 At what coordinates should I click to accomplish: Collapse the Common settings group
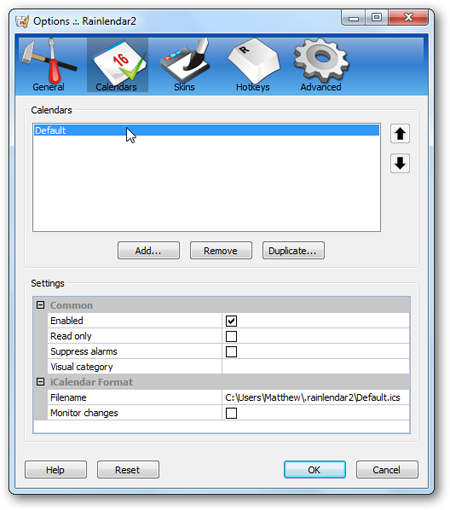point(40,305)
